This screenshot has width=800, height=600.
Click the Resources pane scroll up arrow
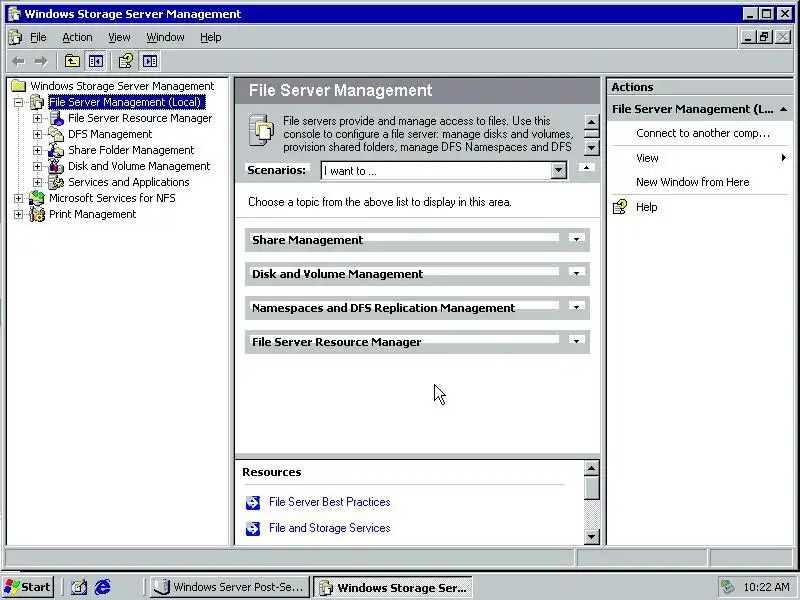pyautogui.click(x=591, y=468)
